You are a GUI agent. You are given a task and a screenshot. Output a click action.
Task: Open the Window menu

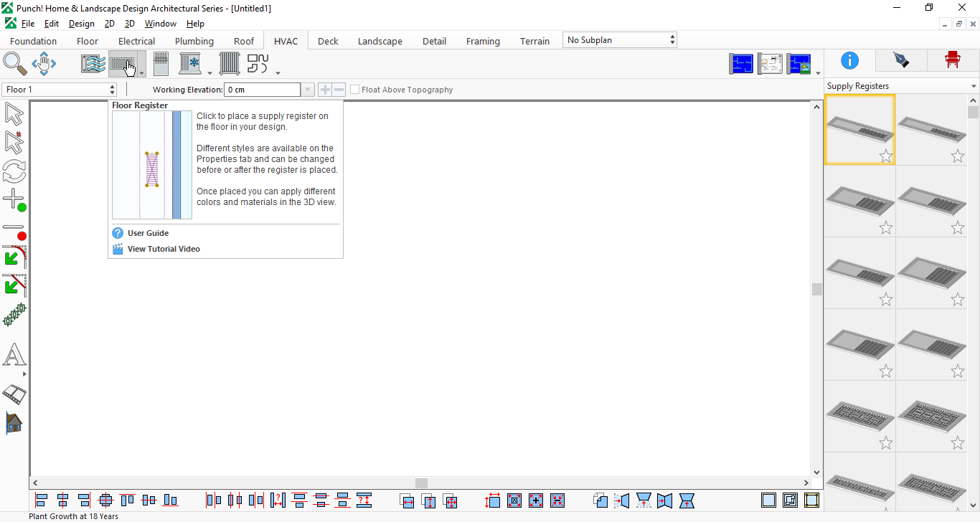(161, 24)
